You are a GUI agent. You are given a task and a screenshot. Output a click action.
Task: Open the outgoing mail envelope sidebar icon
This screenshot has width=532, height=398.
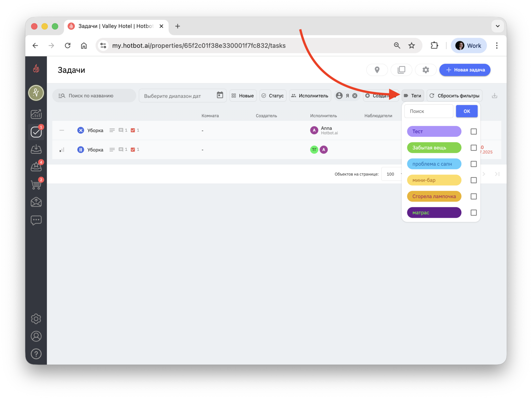click(x=36, y=202)
